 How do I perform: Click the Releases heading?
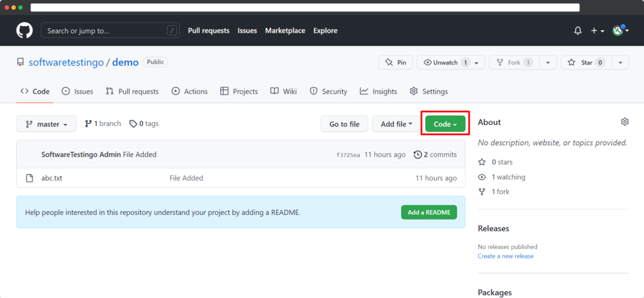[493, 228]
